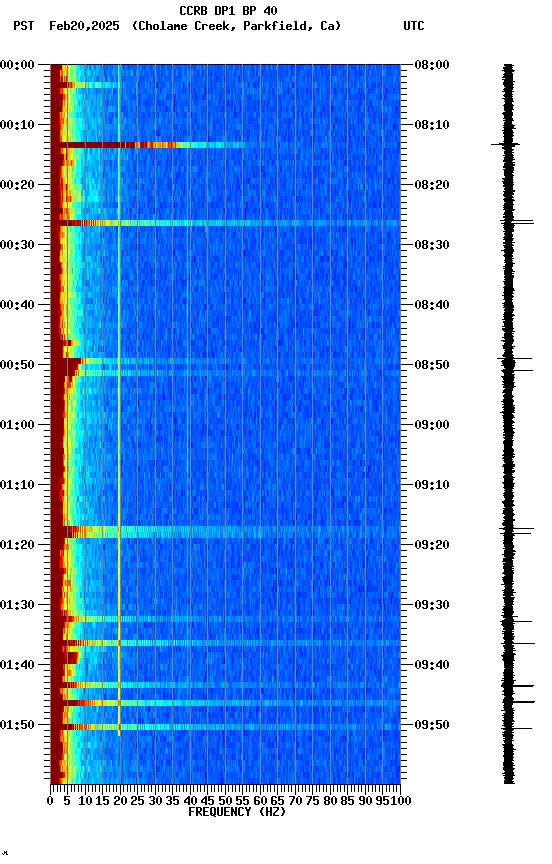
Task: Click the '00:20' PST time label
Action: (17, 185)
